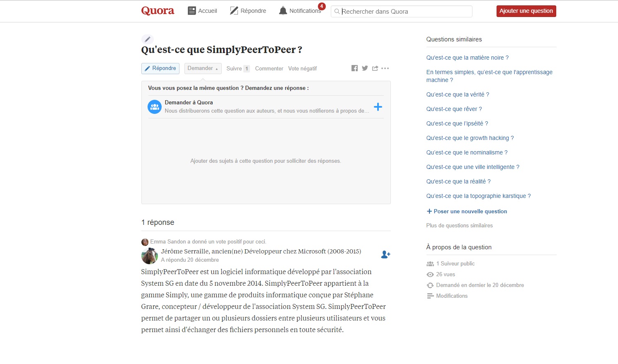Click the Quora logo
Viewport: 618px width, 364px height.
coord(158,11)
